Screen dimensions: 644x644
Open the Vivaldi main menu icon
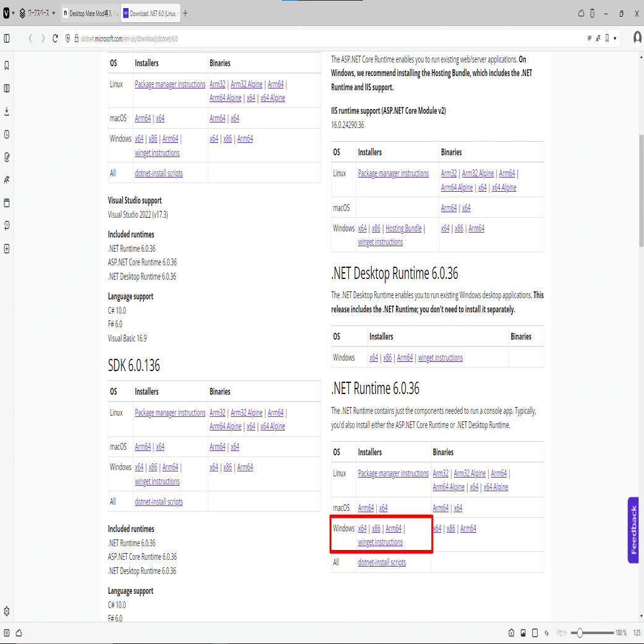(6, 13)
